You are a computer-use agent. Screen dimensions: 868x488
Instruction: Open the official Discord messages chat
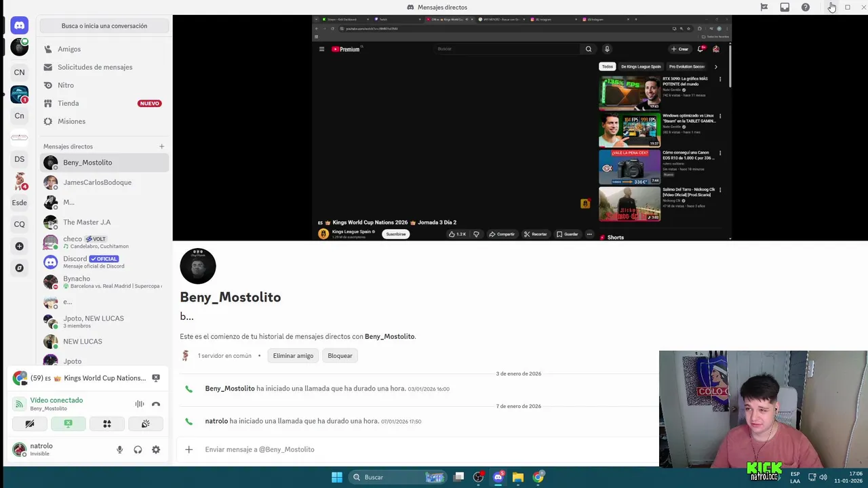click(104, 262)
